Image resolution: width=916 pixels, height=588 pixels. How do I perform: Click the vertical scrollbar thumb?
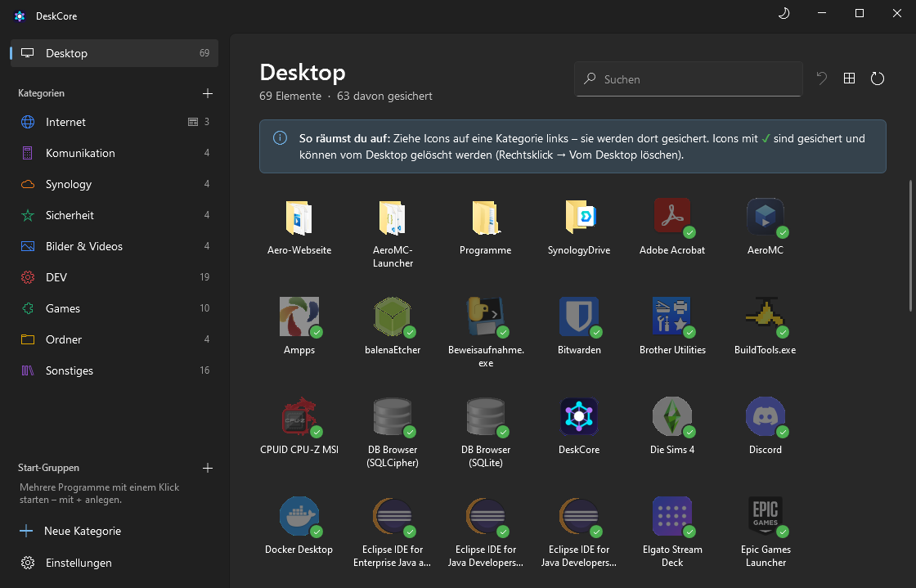(x=910, y=245)
